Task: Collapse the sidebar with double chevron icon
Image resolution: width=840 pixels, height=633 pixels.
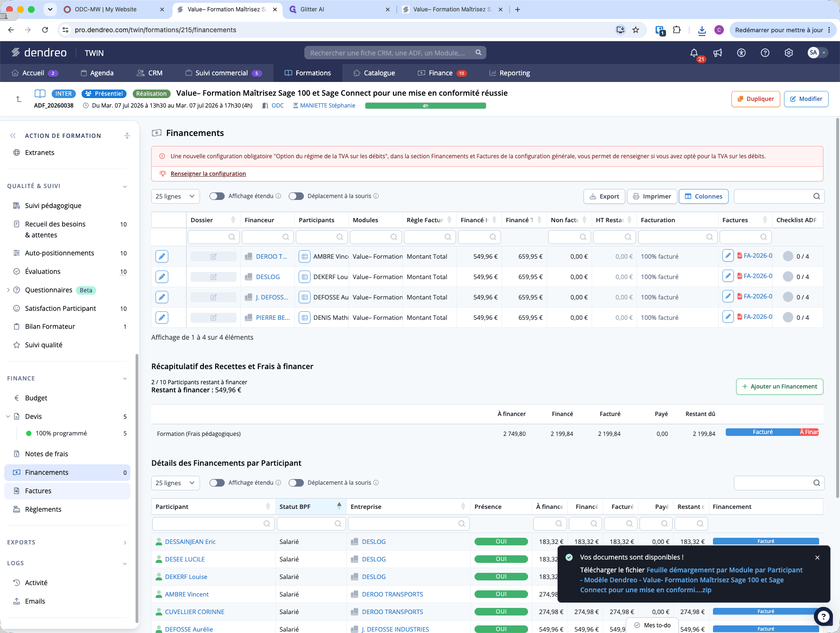Action: click(13, 136)
